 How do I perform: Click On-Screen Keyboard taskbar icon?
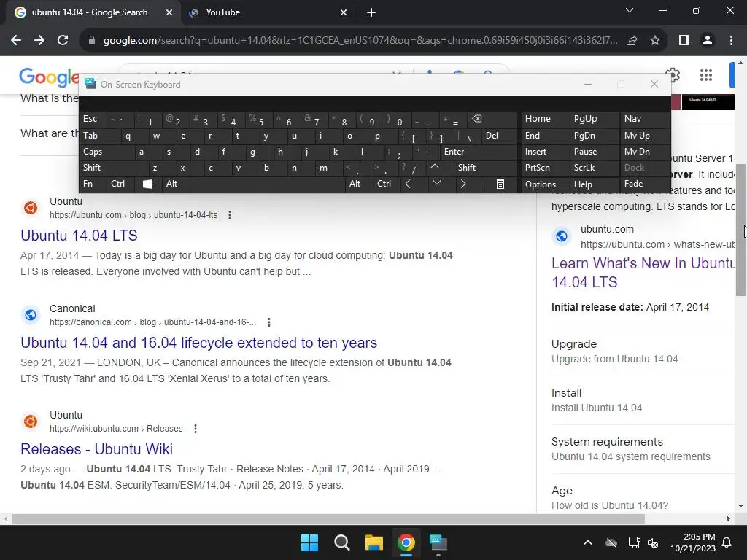[438, 542]
